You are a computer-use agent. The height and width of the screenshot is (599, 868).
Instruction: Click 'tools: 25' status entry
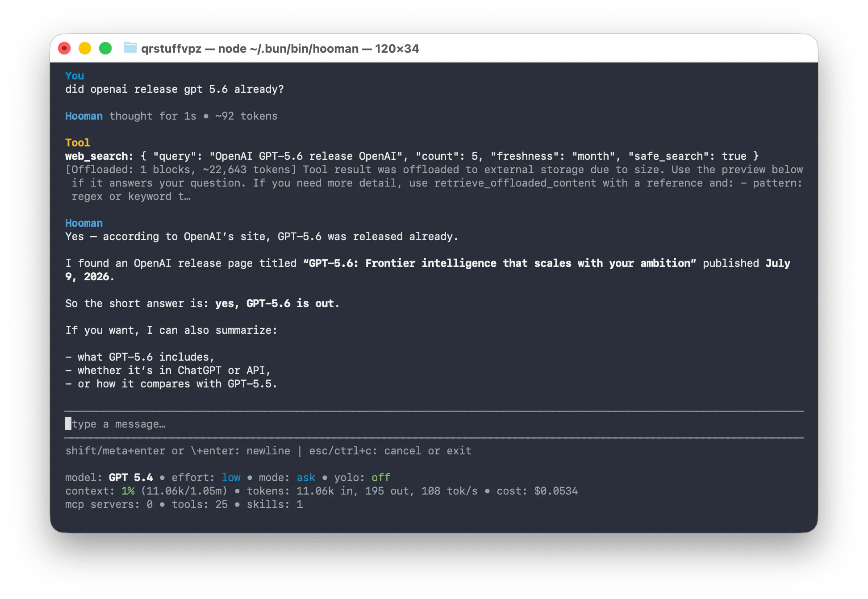tap(200, 504)
